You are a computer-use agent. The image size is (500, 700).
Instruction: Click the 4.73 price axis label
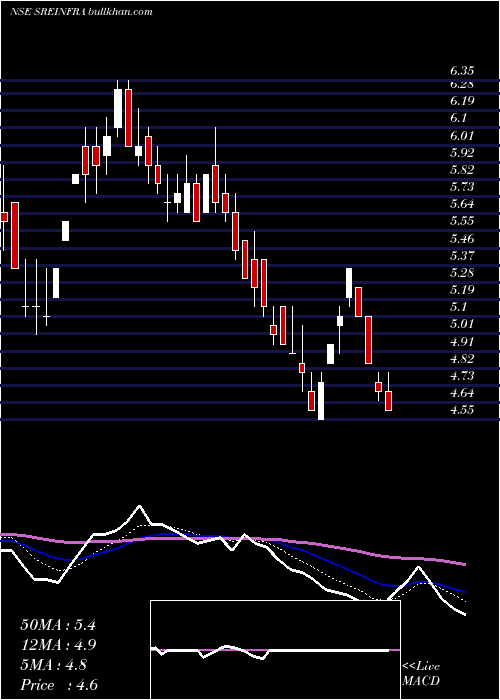pos(462,375)
